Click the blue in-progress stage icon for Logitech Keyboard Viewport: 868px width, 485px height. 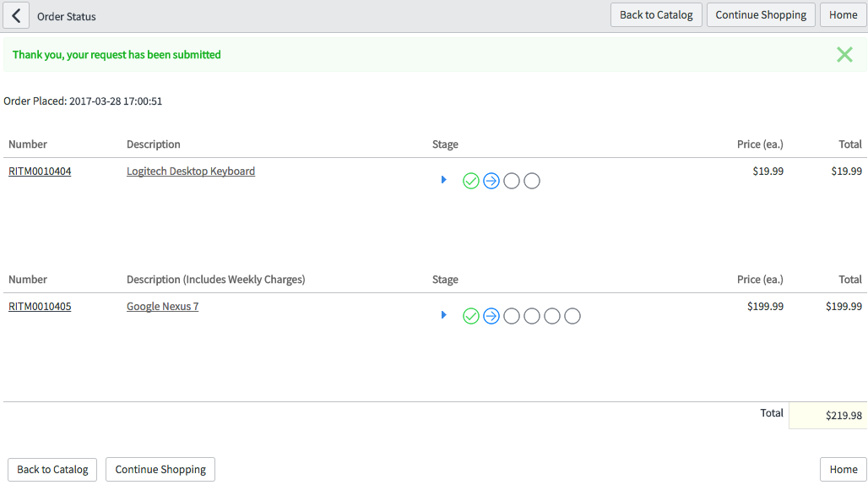pos(491,181)
